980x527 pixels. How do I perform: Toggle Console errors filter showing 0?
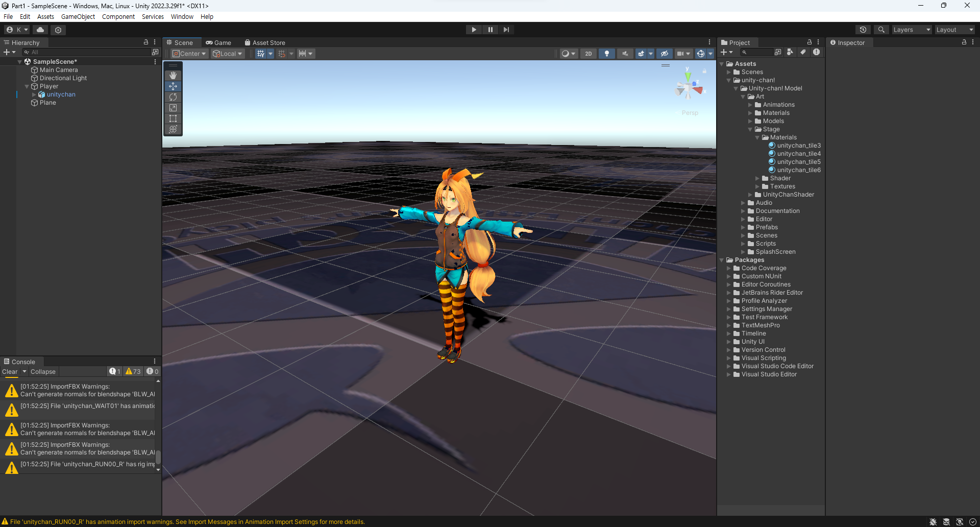[x=152, y=371]
